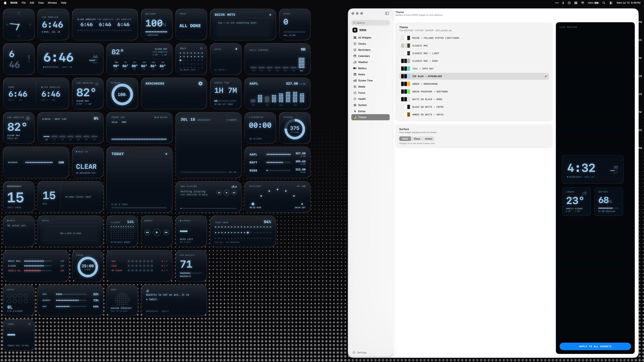
Task: Go to previous track in Now Playing
Action: pos(219,193)
